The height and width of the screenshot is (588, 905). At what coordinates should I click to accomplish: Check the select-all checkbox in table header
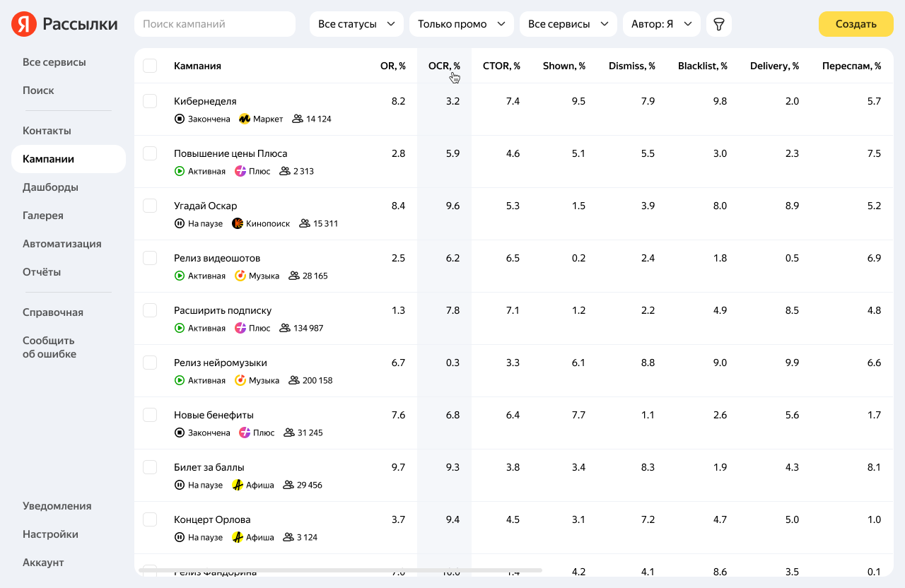149,65
